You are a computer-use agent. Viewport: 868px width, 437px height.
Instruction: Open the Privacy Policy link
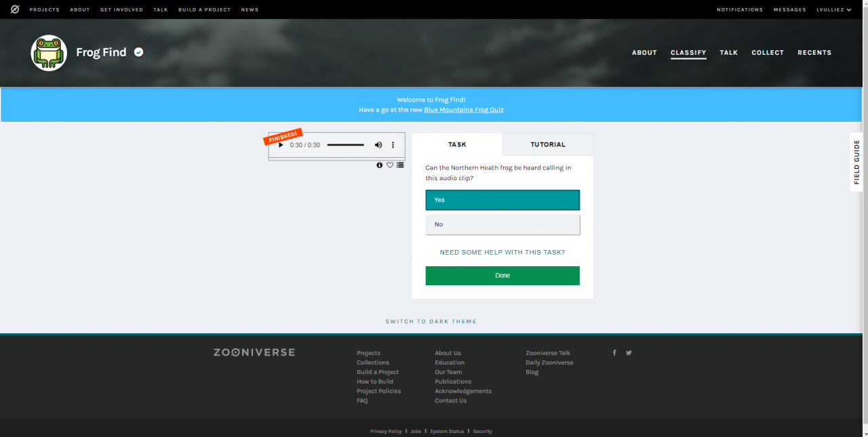click(x=386, y=432)
